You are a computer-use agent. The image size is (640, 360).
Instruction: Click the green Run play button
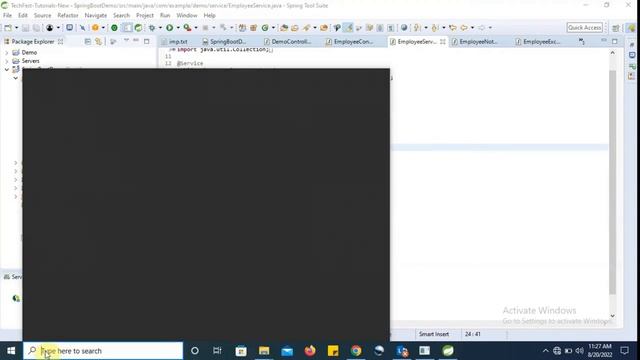point(169,28)
